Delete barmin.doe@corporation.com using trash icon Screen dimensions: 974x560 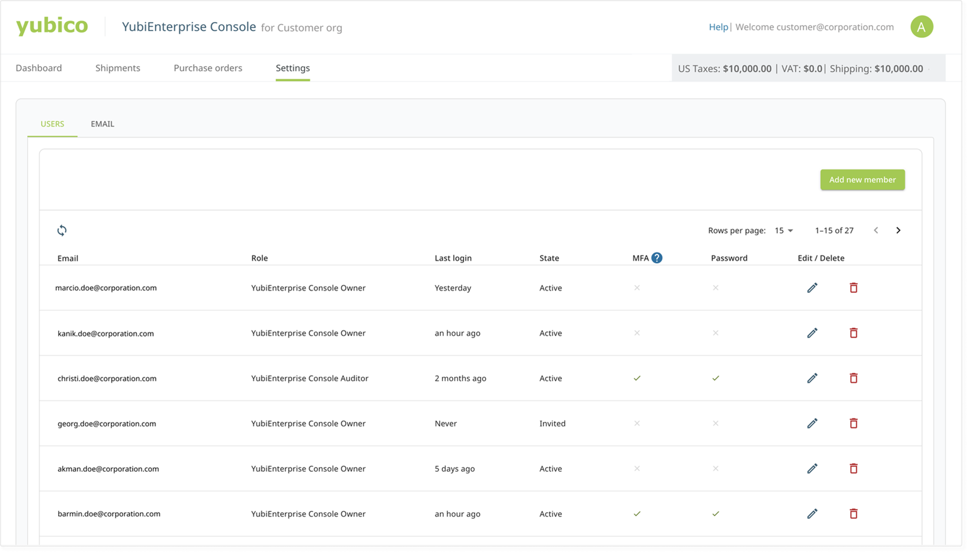tap(854, 514)
